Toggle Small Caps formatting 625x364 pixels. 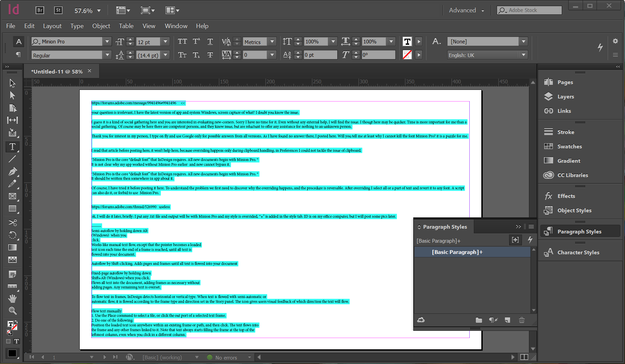(x=182, y=55)
